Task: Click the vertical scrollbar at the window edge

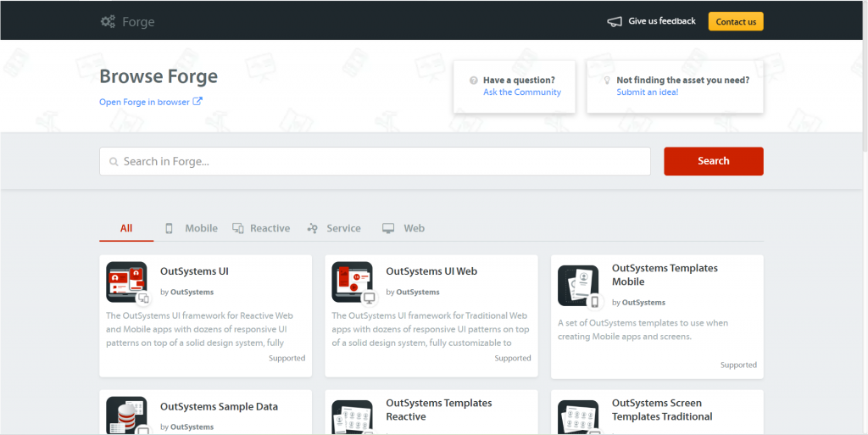Action: pyautogui.click(x=865, y=75)
